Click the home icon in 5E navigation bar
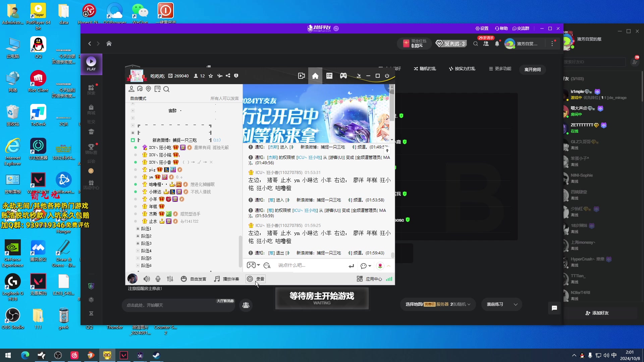 coord(109,44)
